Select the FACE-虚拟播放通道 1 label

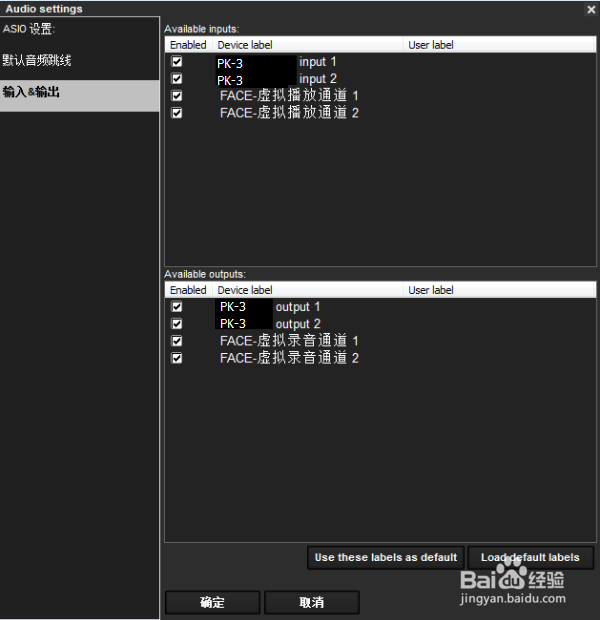[x=289, y=96]
